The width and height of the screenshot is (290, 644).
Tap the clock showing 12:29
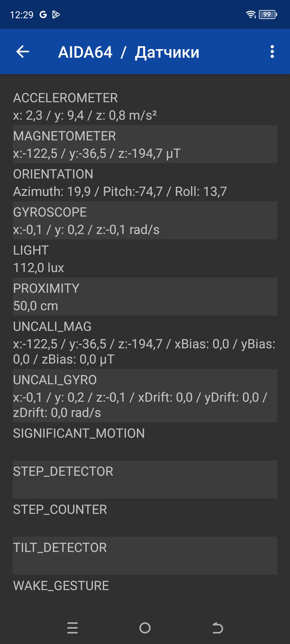pos(21,14)
